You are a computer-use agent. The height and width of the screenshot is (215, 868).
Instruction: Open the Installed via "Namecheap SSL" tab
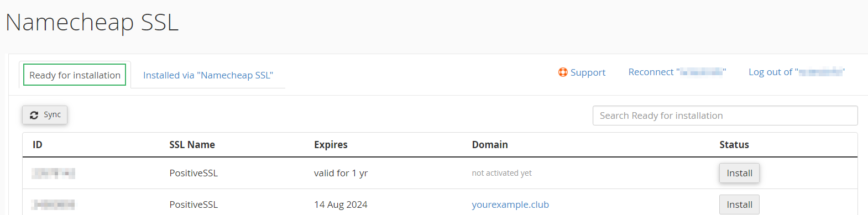[208, 75]
